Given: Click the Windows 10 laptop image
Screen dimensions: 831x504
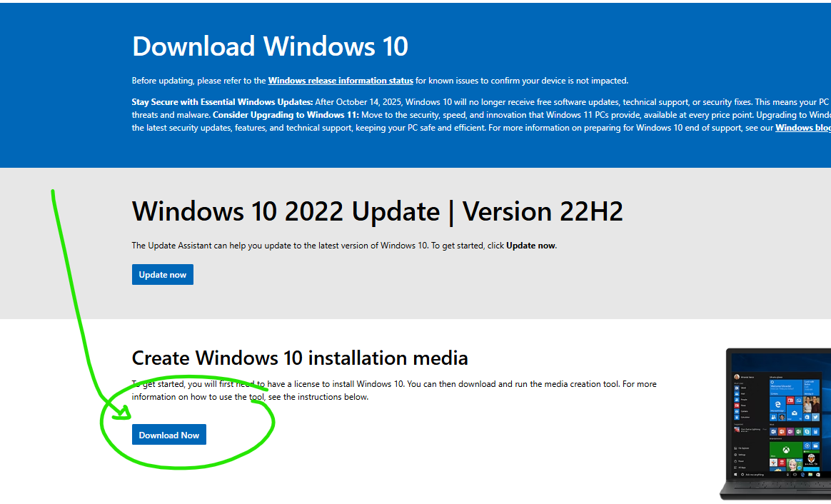Looking at the screenshot, I should point(775,424).
